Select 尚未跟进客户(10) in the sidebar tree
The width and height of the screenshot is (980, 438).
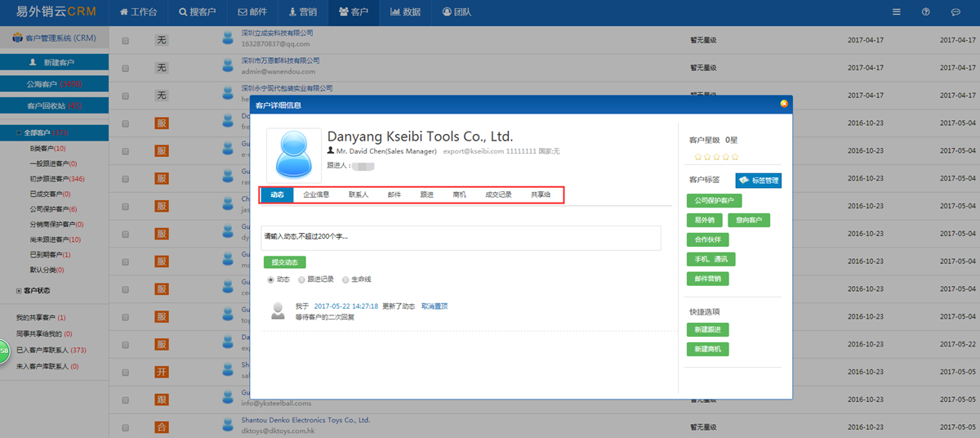click(x=55, y=239)
